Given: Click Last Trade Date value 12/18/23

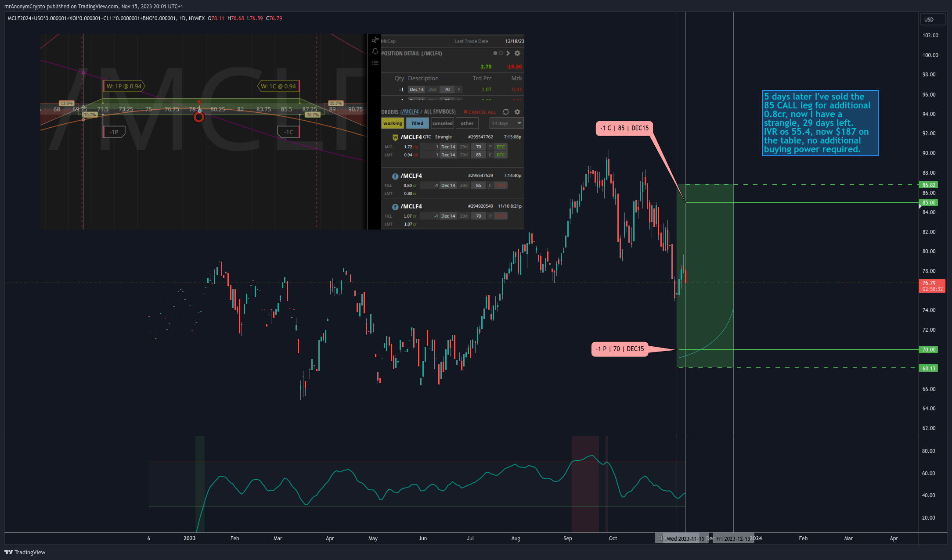Looking at the screenshot, I should (514, 41).
